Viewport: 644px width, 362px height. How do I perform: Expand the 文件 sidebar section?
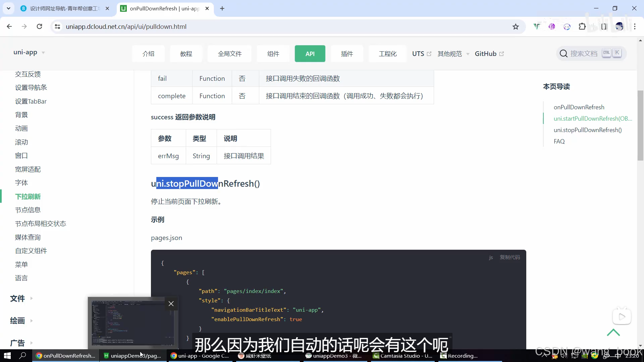[21, 298]
